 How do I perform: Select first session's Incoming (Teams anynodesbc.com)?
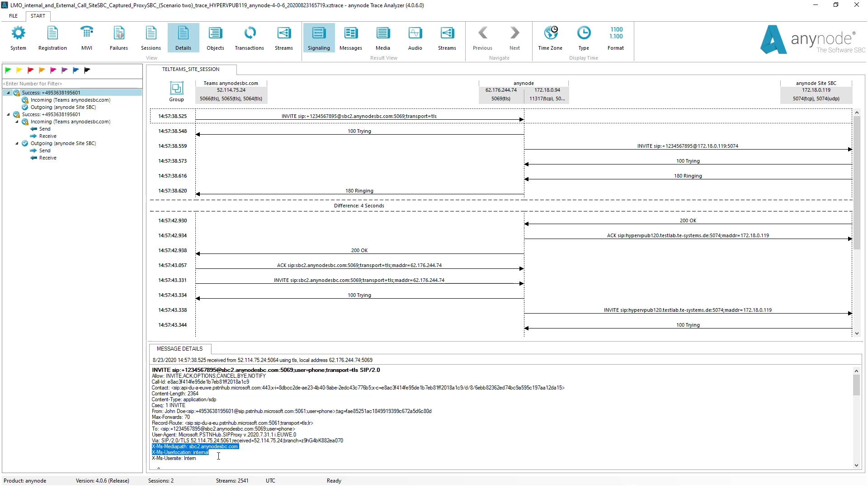point(70,100)
